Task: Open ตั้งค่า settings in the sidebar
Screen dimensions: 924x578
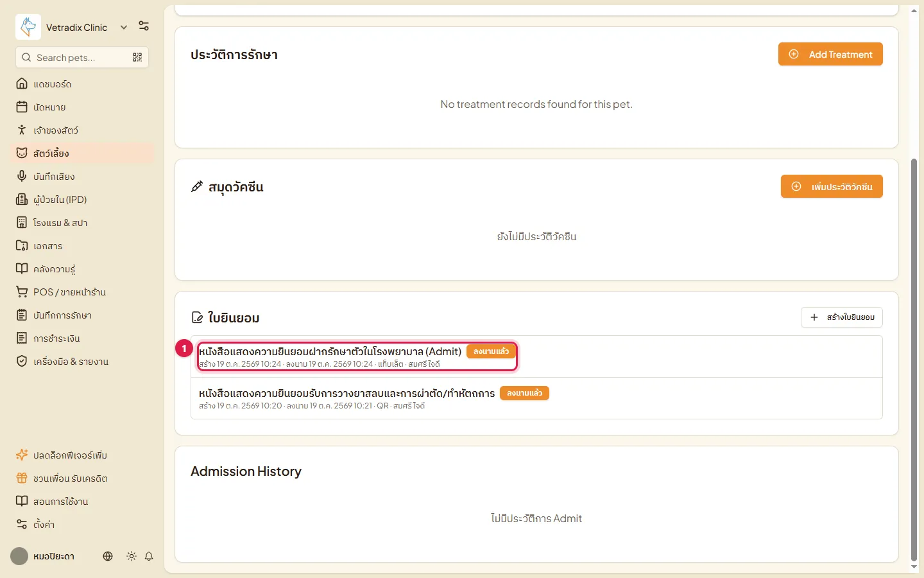Action: pyautogui.click(x=82, y=525)
